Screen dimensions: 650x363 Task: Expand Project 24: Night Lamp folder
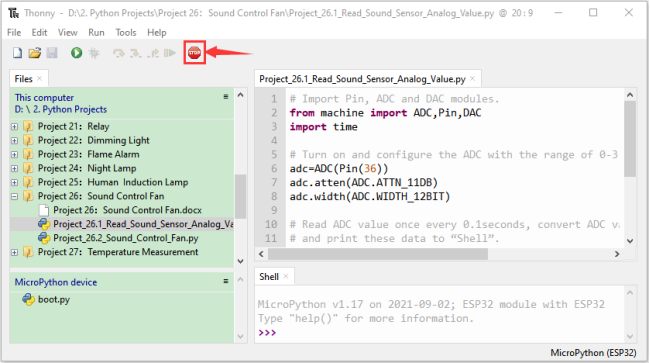(15, 168)
